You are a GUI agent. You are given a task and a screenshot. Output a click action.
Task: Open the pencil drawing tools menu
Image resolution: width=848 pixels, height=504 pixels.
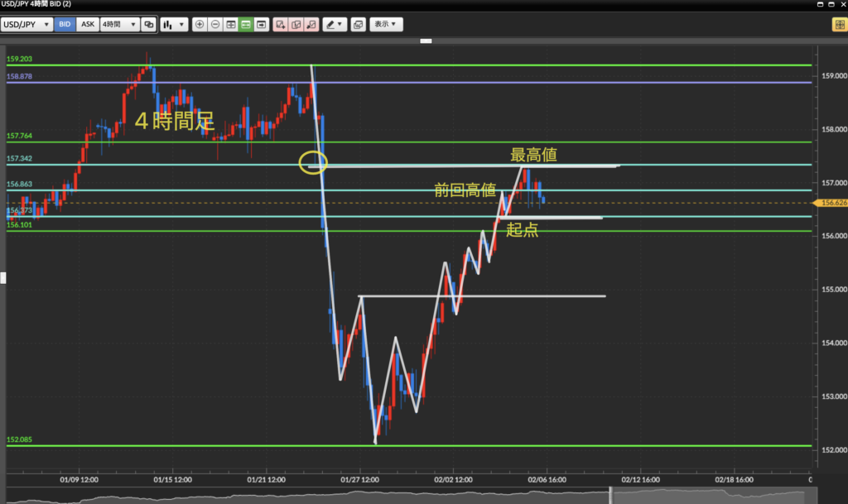tap(335, 25)
